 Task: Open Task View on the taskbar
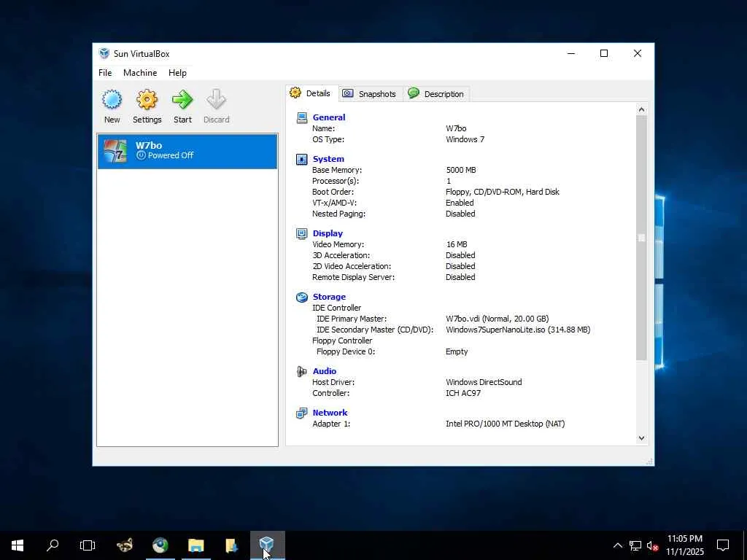coord(88,545)
